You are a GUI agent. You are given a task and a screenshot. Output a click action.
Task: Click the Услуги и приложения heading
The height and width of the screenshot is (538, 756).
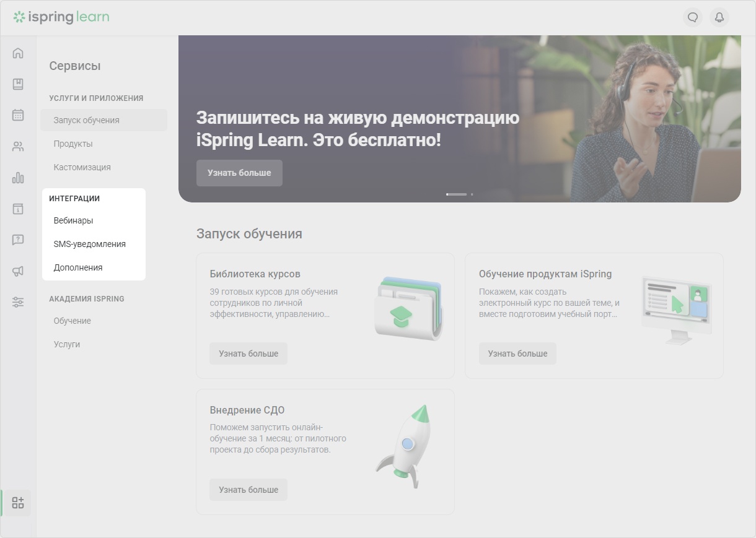click(x=96, y=98)
